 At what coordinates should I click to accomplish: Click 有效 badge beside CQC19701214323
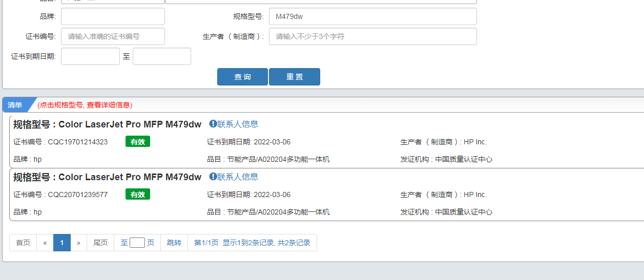[x=138, y=142]
